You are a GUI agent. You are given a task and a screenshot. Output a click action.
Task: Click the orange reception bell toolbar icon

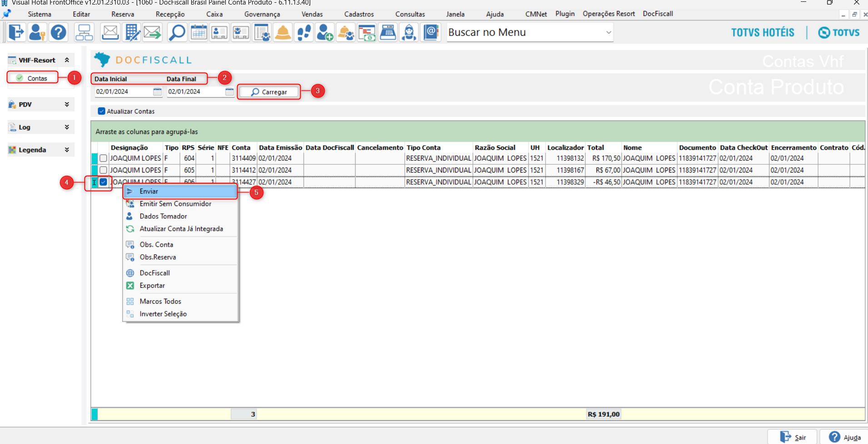point(283,32)
